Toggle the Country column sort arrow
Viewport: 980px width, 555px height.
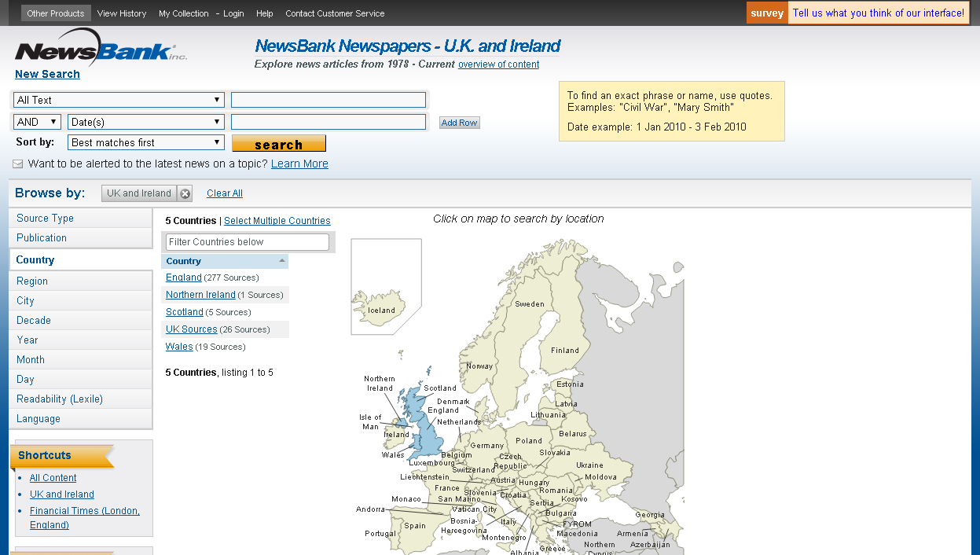pos(281,260)
